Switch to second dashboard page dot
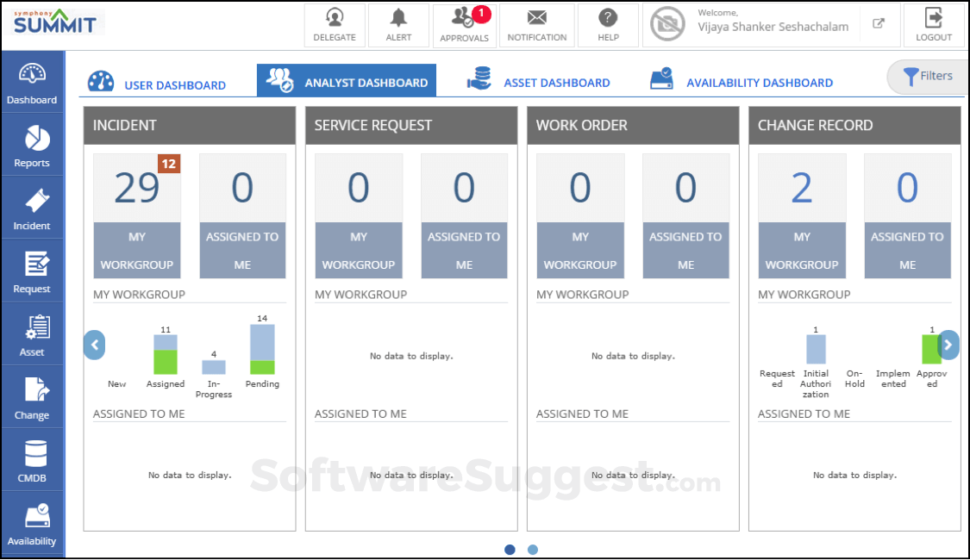This screenshot has width=970, height=560. coord(533,550)
